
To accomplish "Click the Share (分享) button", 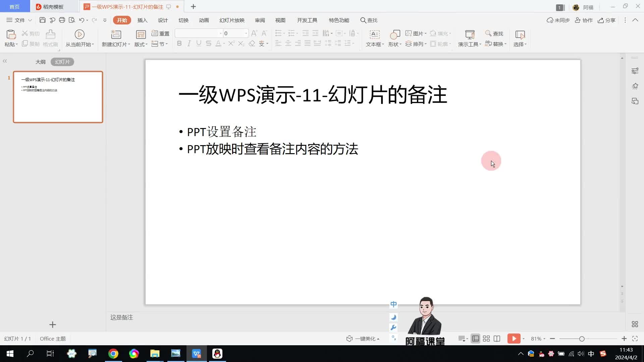I will (607, 20).
